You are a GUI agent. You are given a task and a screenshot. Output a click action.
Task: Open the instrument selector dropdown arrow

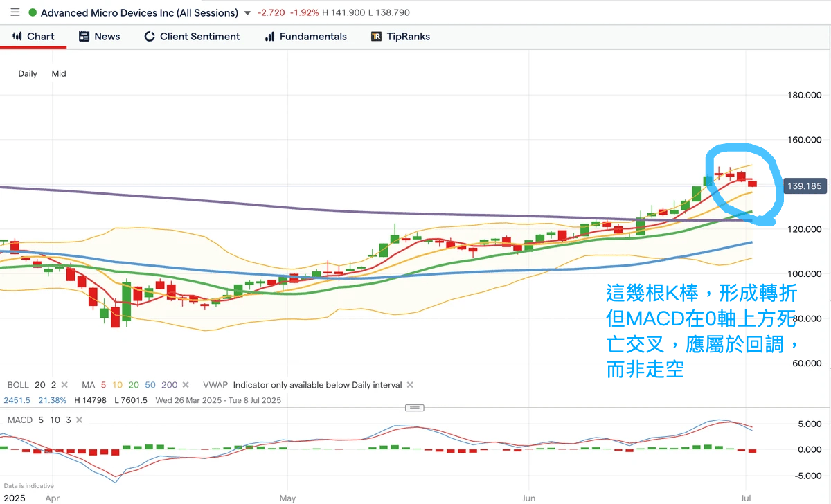[x=247, y=13]
